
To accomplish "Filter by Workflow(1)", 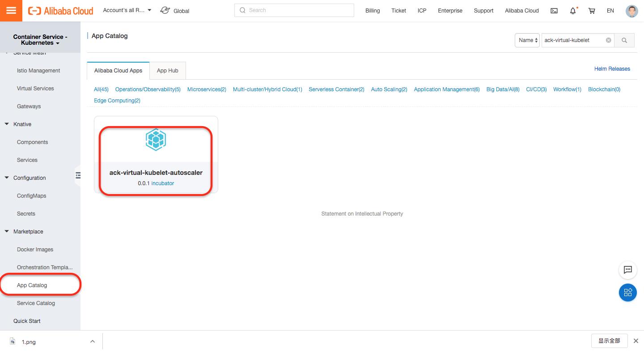I will click(567, 89).
